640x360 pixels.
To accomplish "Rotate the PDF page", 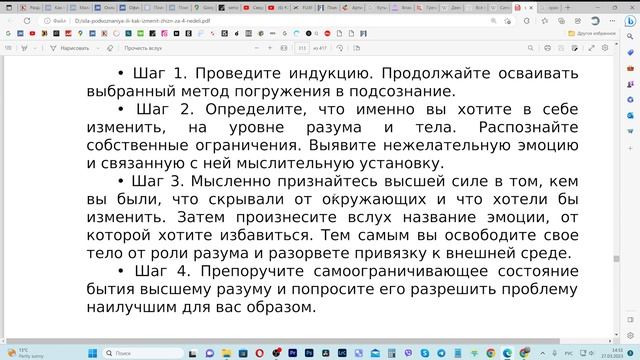I will point(340,48).
